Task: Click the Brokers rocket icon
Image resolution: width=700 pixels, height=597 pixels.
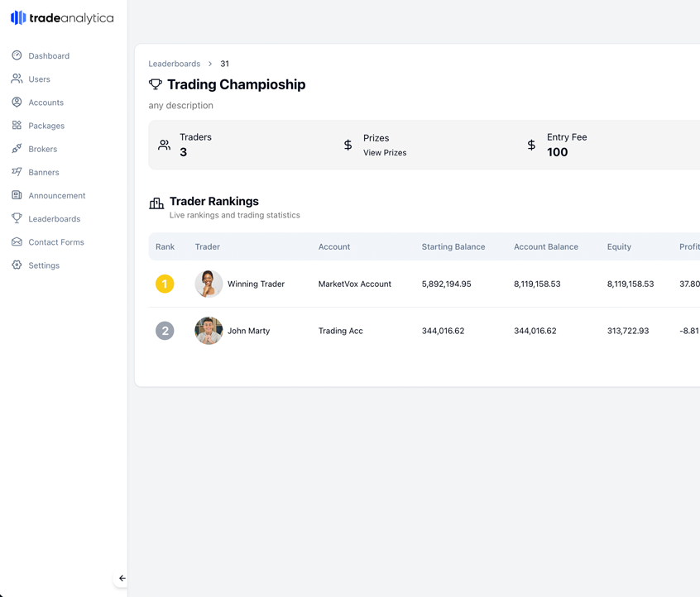Action: pos(17,149)
